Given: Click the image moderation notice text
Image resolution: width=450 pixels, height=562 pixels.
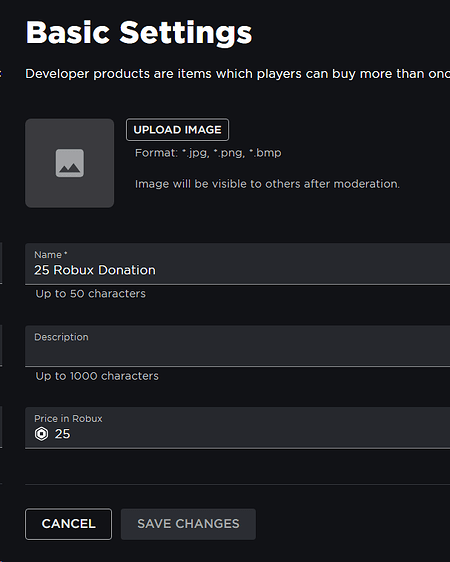Looking at the screenshot, I should point(267,184).
